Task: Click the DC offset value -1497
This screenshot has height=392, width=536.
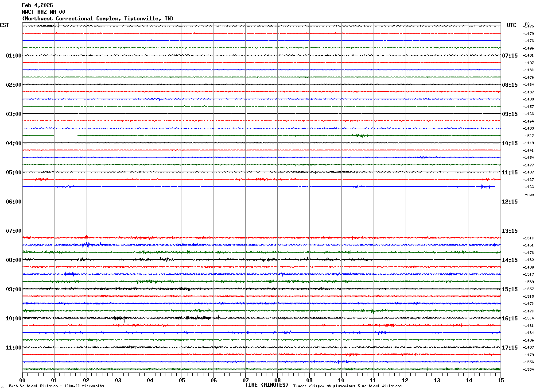Action: click(x=528, y=63)
